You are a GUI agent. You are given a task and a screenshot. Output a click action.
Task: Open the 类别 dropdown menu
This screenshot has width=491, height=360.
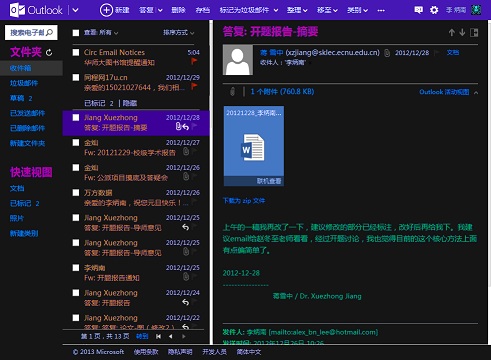[357, 10]
